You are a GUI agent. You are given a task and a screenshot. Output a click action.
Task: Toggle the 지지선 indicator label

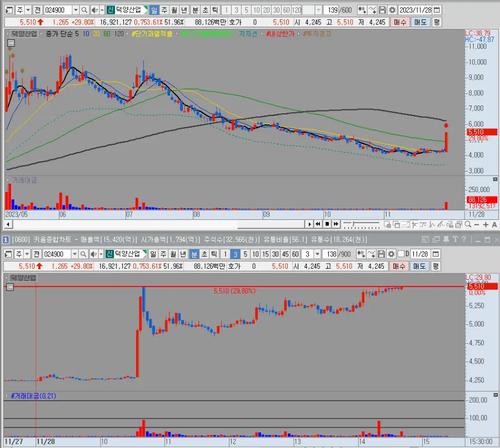tap(248, 34)
